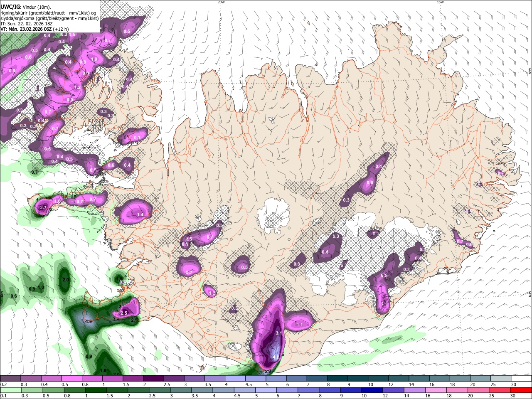Click the 'slydda/snjókoma' legend description line
The height and width of the screenshot is (399, 532).
pos(49,18)
